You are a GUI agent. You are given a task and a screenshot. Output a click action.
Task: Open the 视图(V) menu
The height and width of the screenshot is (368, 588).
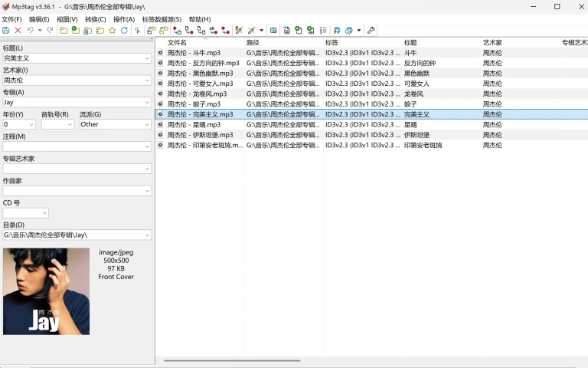[x=67, y=19]
